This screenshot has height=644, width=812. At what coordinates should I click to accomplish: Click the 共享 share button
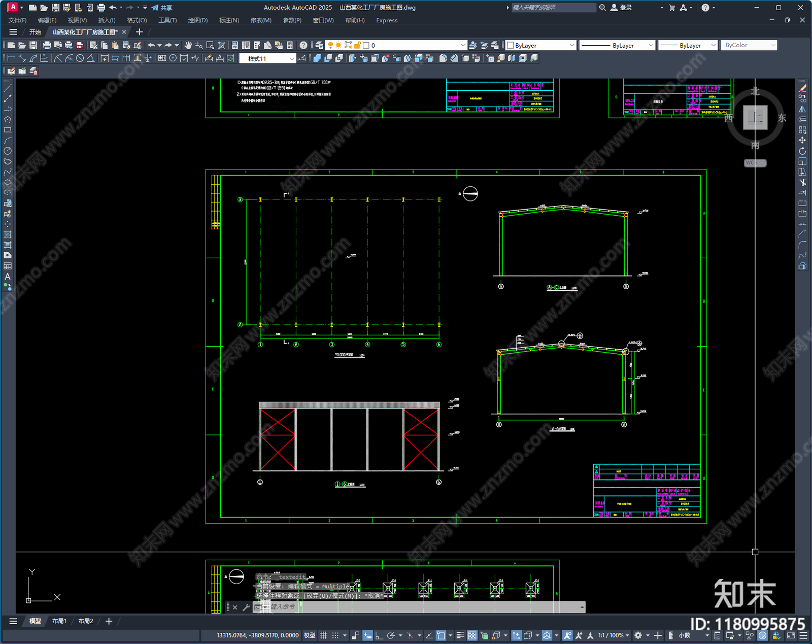pyautogui.click(x=162, y=8)
